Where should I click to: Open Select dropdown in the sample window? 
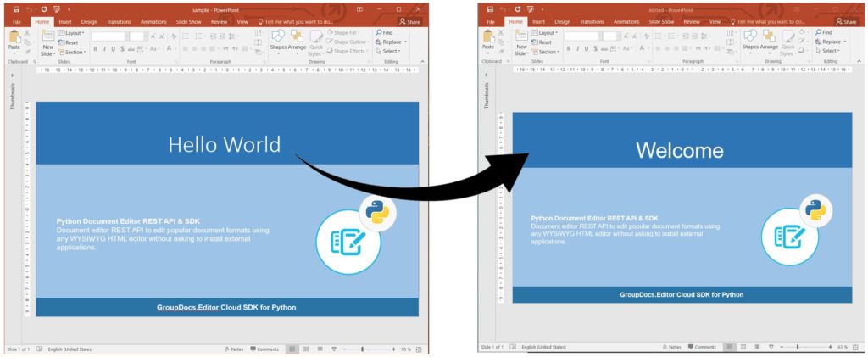[391, 51]
